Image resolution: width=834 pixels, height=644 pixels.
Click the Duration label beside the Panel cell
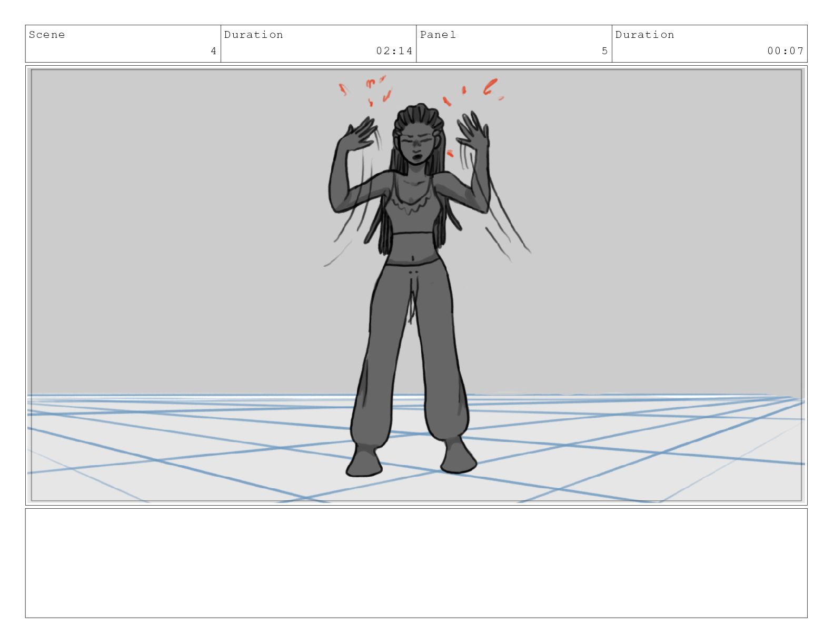(x=645, y=35)
